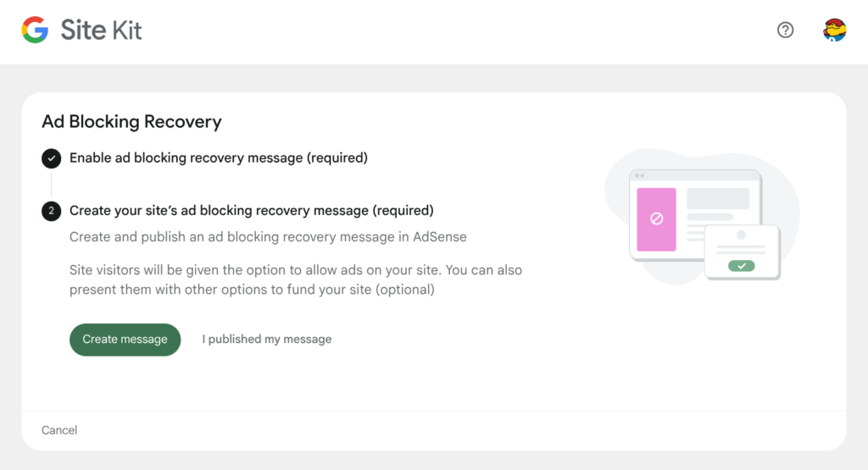
Task: Click the completed step one checkmark circle
Action: coord(52,158)
